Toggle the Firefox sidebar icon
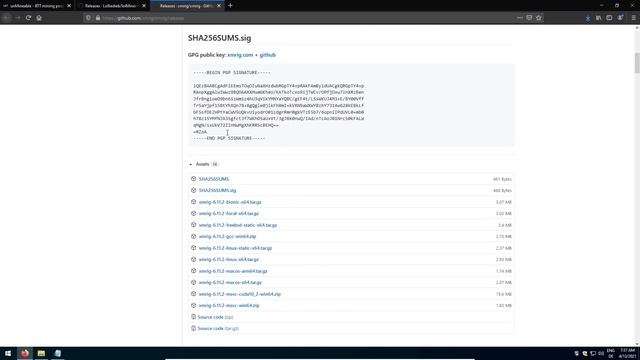The image size is (640, 360). [609, 18]
